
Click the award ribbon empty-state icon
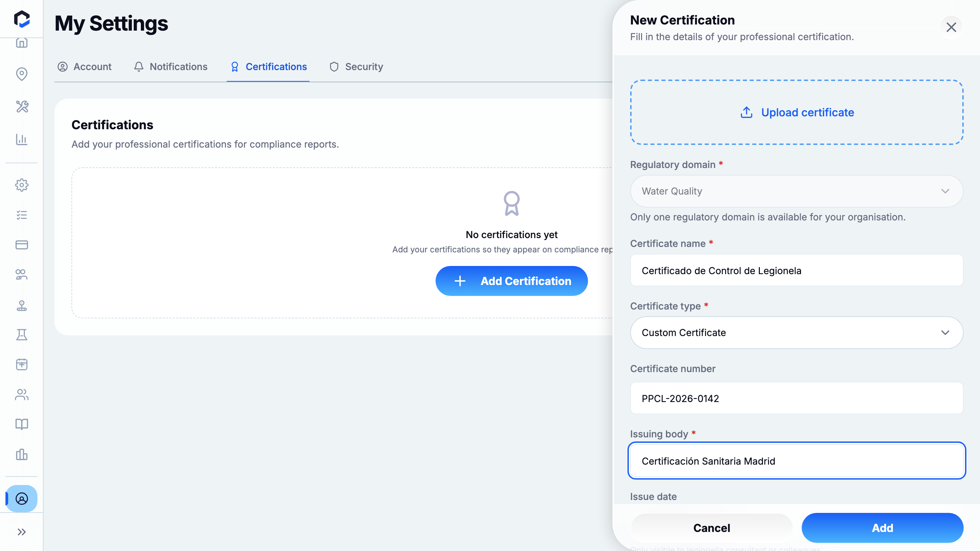click(512, 203)
